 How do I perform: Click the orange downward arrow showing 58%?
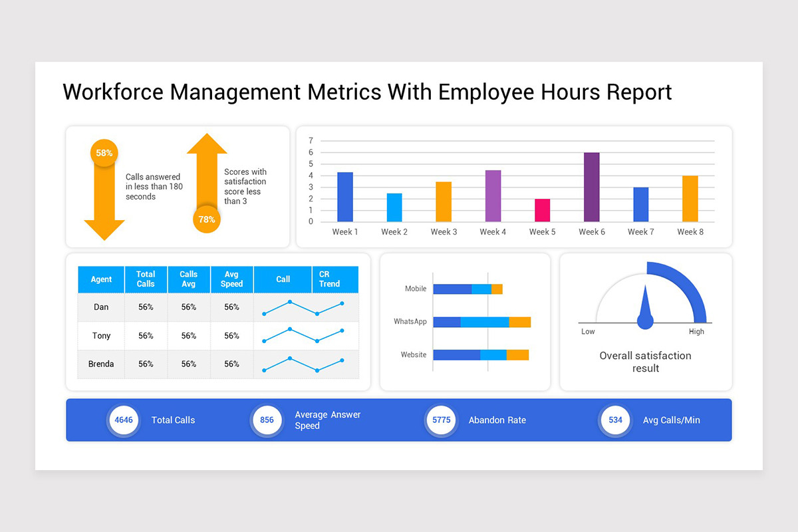(x=104, y=199)
